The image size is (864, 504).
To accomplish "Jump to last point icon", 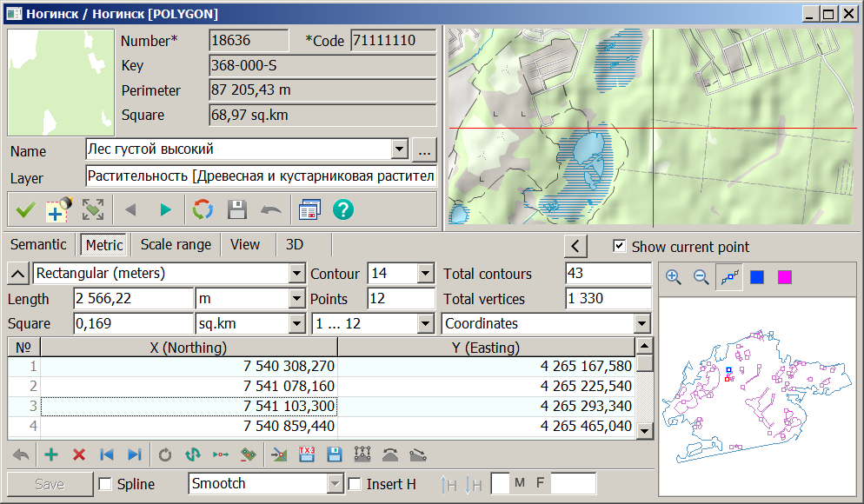I will point(134,454).
